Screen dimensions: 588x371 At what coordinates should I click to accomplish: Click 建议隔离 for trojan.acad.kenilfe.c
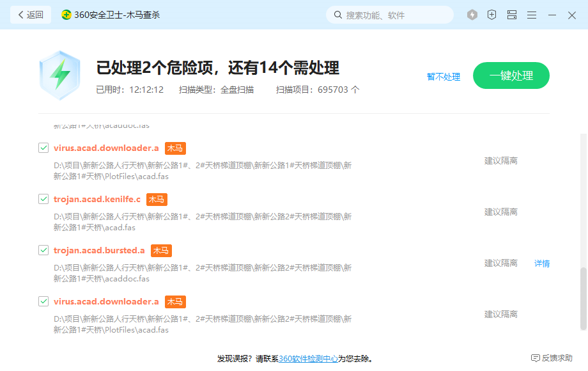tap(500, 212)
